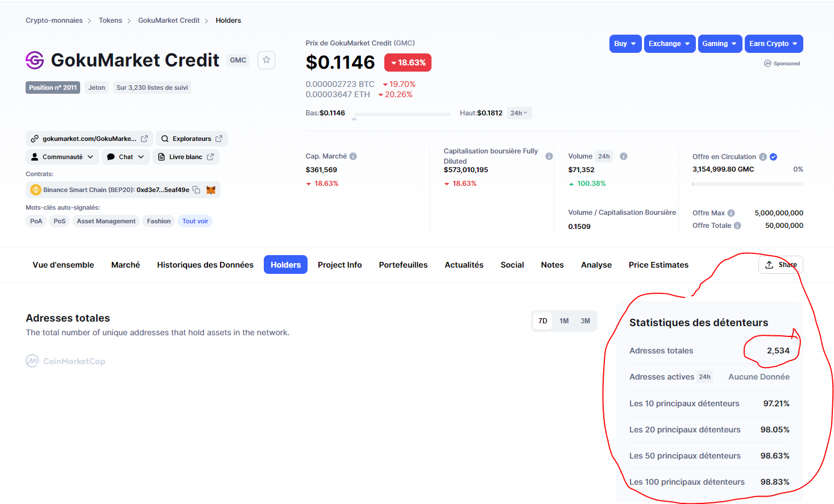Open info icon beside Volume 24h
Screen dimensions: 834x504
[624, 156]
